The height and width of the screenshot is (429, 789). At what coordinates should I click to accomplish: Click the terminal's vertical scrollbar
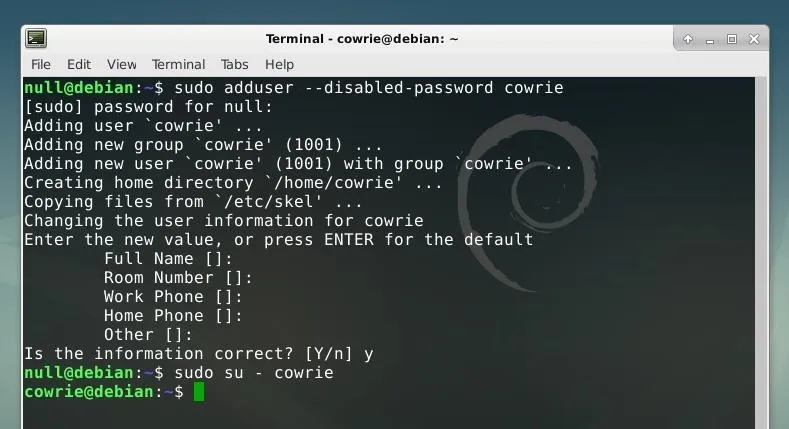tap(760, 253)
